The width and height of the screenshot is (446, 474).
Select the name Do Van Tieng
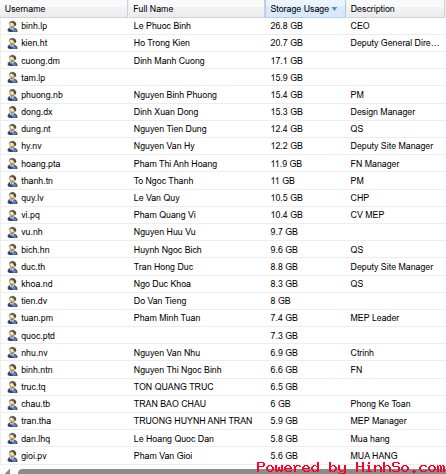160,301
